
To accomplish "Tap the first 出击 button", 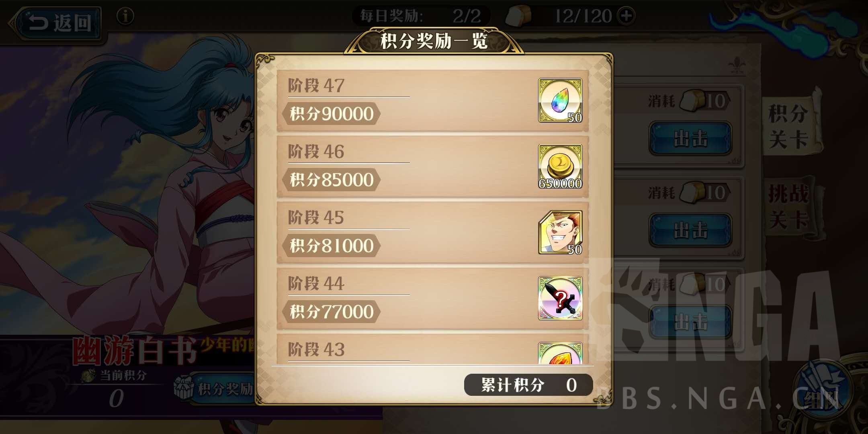I will (x=690, y=139).
